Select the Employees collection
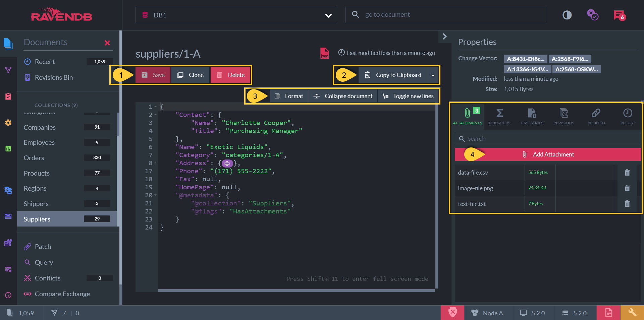 tap(67, 142)
